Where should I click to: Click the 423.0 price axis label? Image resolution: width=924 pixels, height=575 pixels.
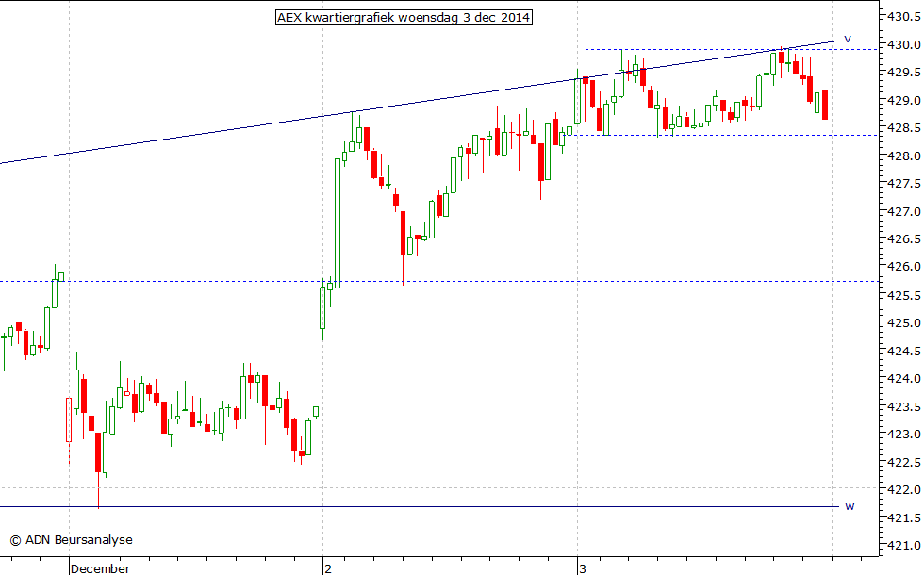coord(904,435)
